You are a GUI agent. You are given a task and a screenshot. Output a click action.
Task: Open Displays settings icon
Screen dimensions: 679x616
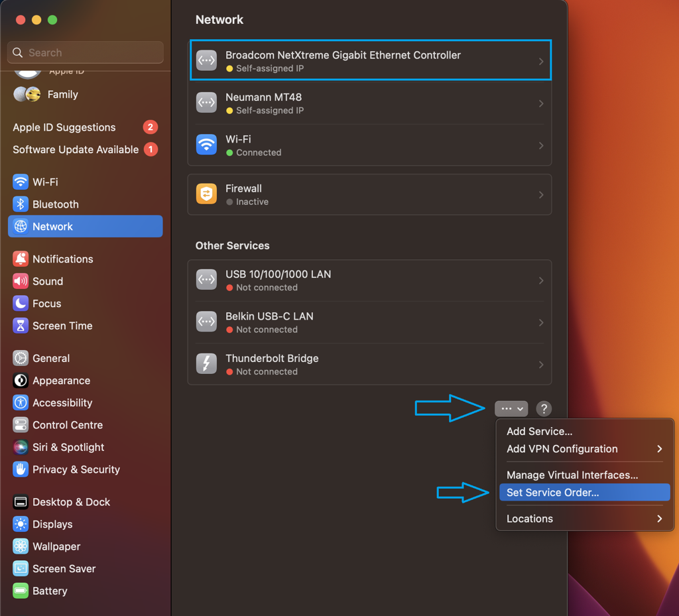click(21, 524)
